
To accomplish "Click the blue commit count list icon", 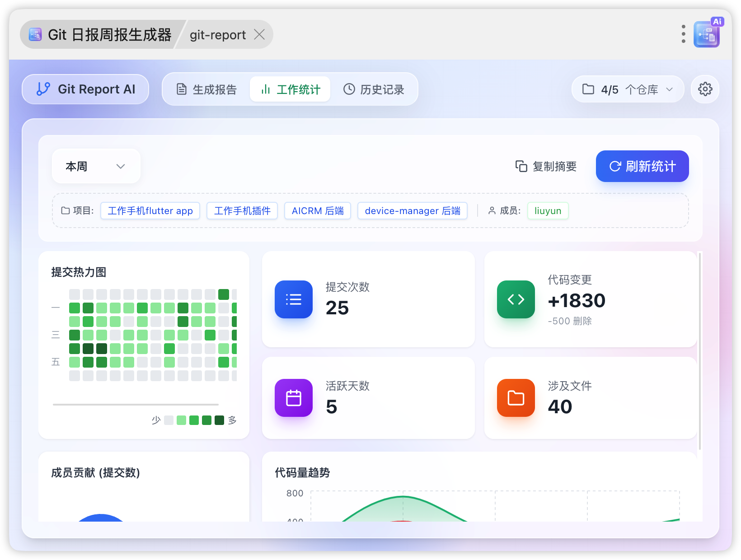I will pos(294,299).
